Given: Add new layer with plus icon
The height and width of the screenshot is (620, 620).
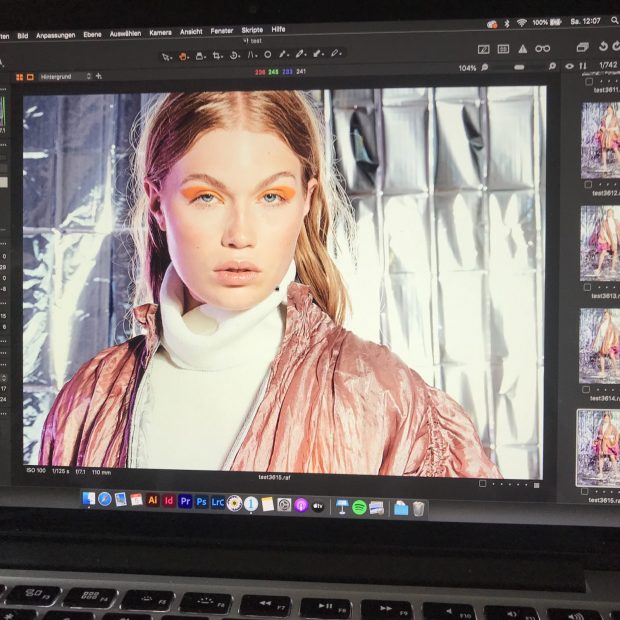Looking at the screenshot, I should 99,76.
